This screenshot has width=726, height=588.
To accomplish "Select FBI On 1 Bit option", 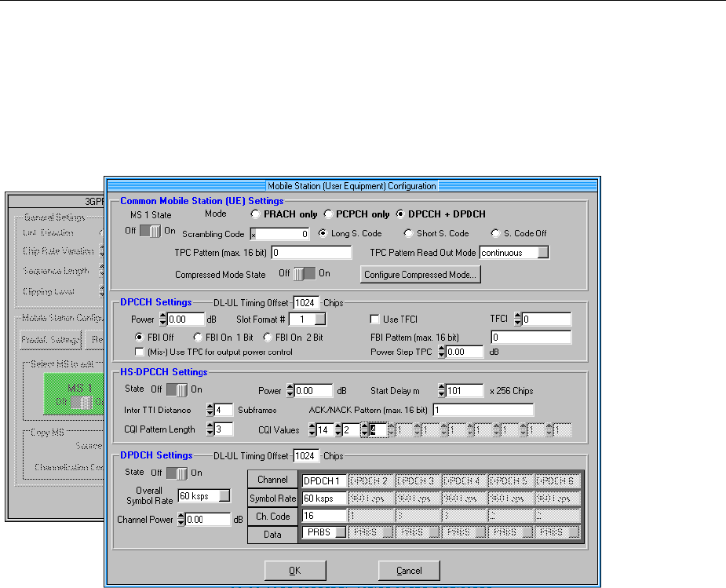I will click(x=198, y=337).
